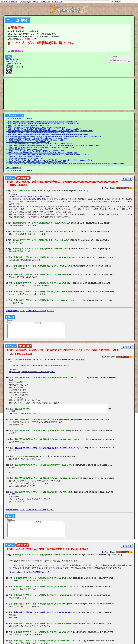Click the PLT badge in thread 1:15
This screenshot has height=644, width=138.
point(123,188)
